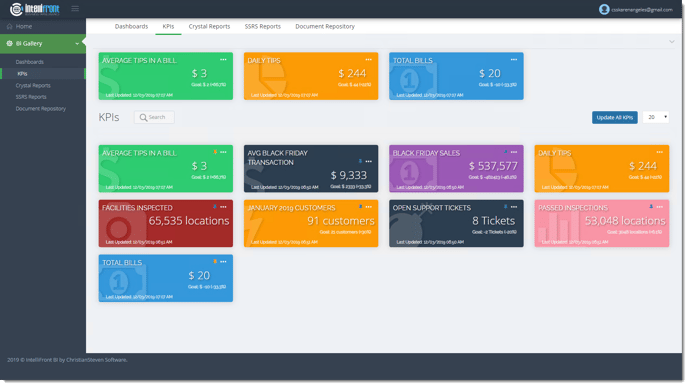Open the SSRS Reports tab

pyautogui.click(x=262, y=26)
